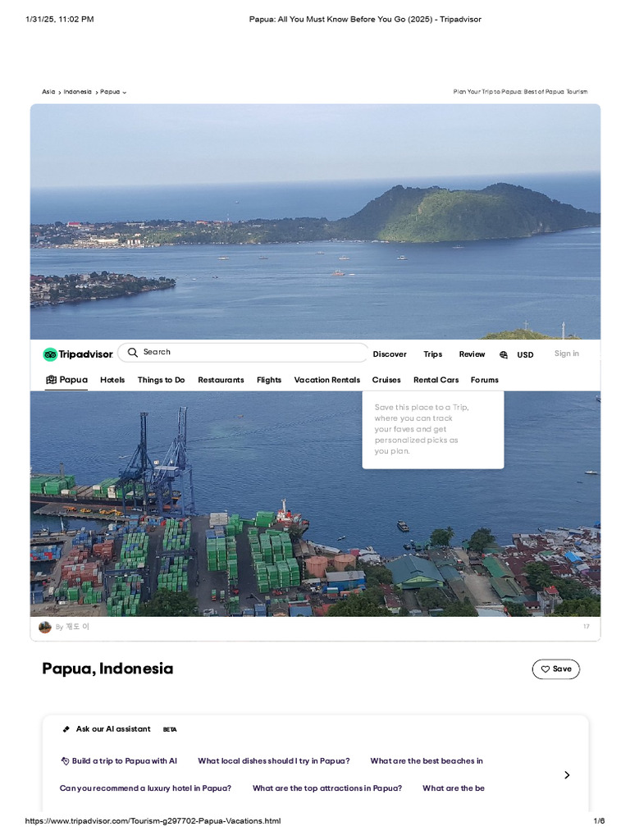The image size is (630, 840).
Task: Ask about top attractions in Papua
Action: click(x=327, y=788)
